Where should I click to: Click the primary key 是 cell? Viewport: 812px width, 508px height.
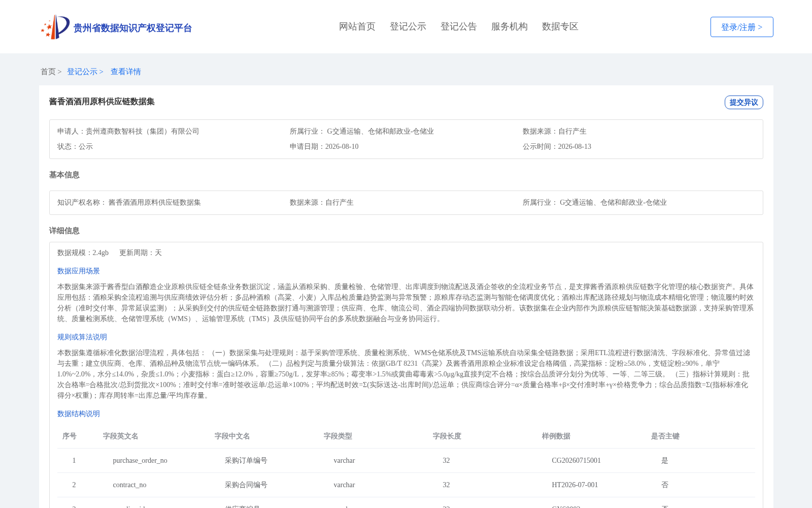click(665, 460)
